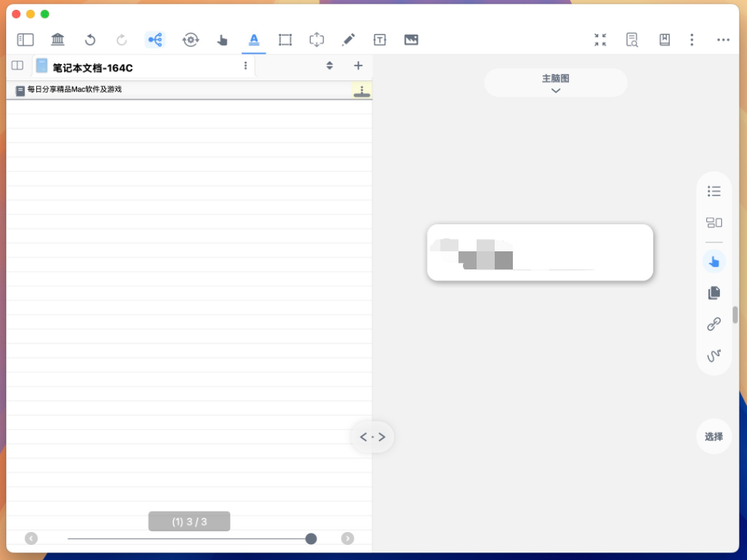Open the document search icon

tap(632, 40)
